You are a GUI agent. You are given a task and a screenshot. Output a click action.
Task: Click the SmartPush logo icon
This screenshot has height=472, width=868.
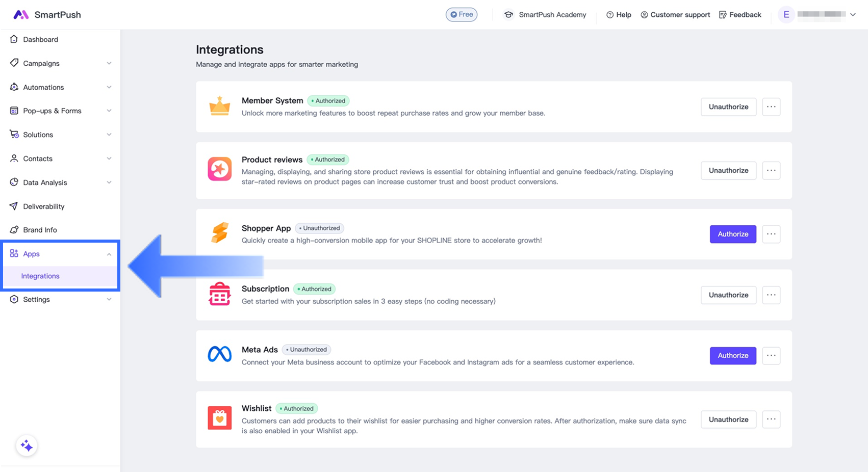click(x=21, y=15)
